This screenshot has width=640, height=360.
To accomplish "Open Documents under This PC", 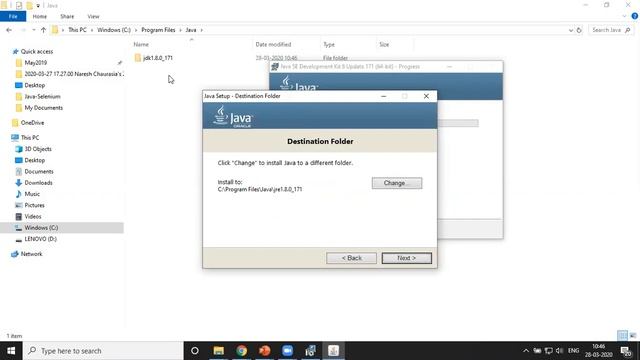I will 38,171.
